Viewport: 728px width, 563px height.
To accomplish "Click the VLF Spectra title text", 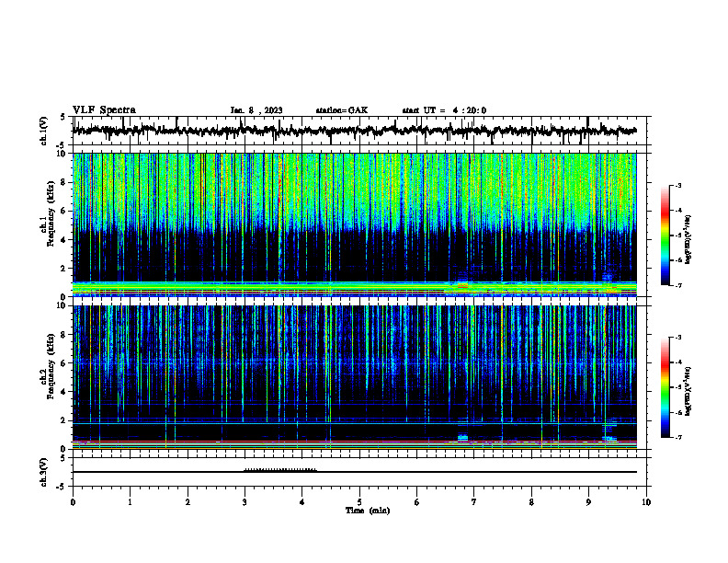I will point(104,110).
